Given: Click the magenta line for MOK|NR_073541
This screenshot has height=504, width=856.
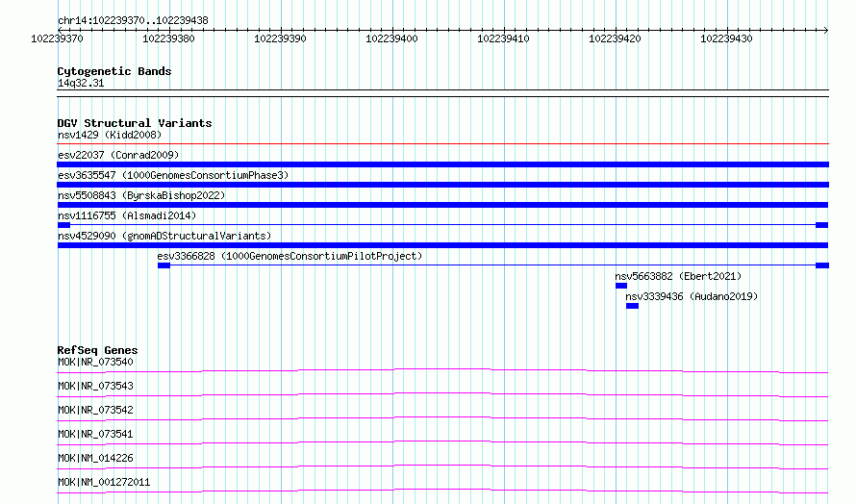Looking at the screenshot, I should pyautogui.click(x=442, y=442).
